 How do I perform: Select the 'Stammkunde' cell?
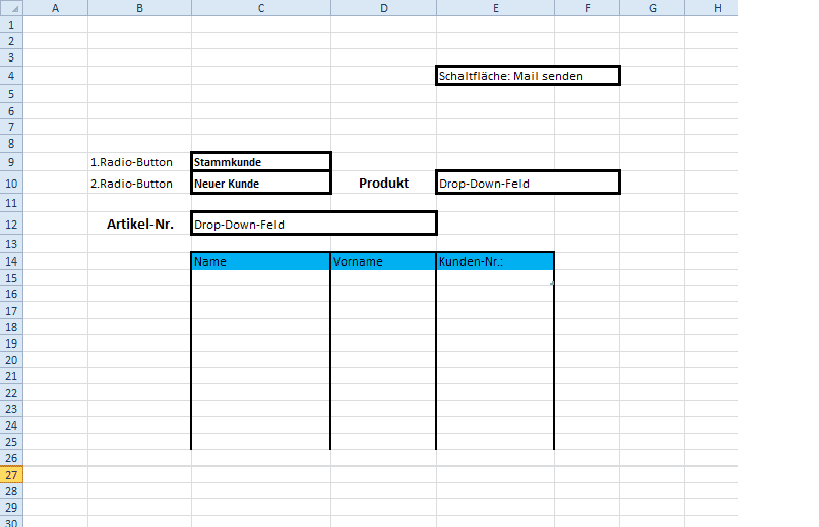(261, 162)
